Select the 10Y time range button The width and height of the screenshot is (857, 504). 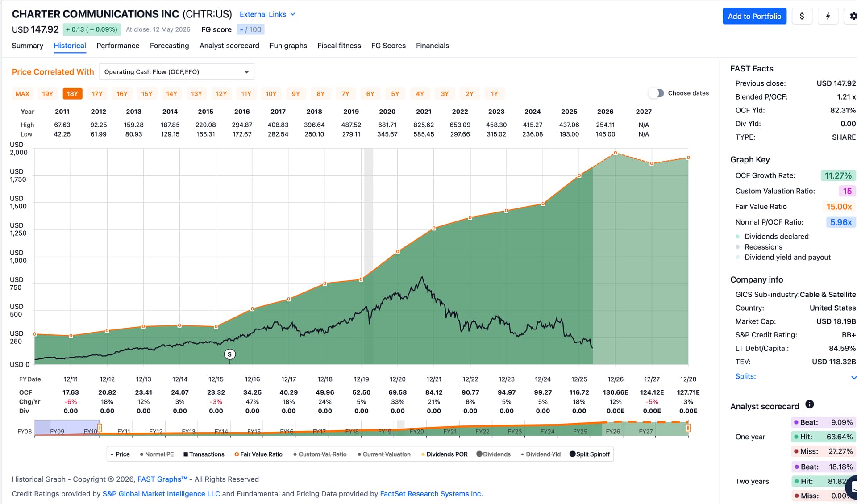[271, 94]
